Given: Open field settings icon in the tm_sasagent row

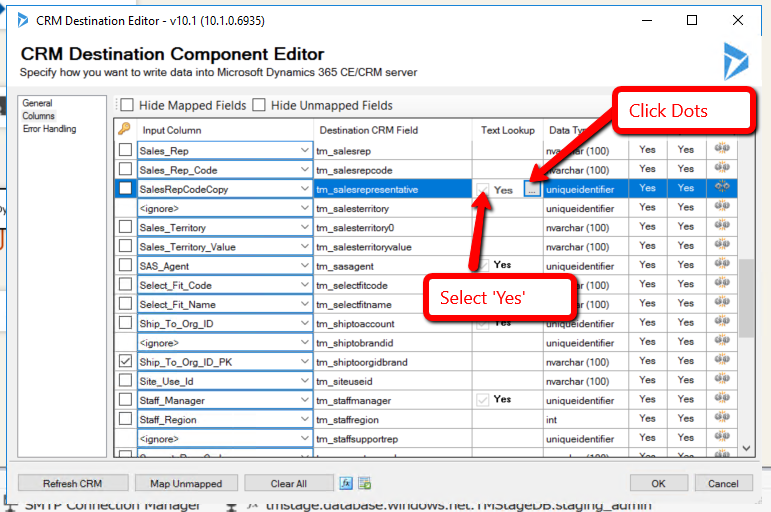Looking at the screenshot, I should [722, 263].
